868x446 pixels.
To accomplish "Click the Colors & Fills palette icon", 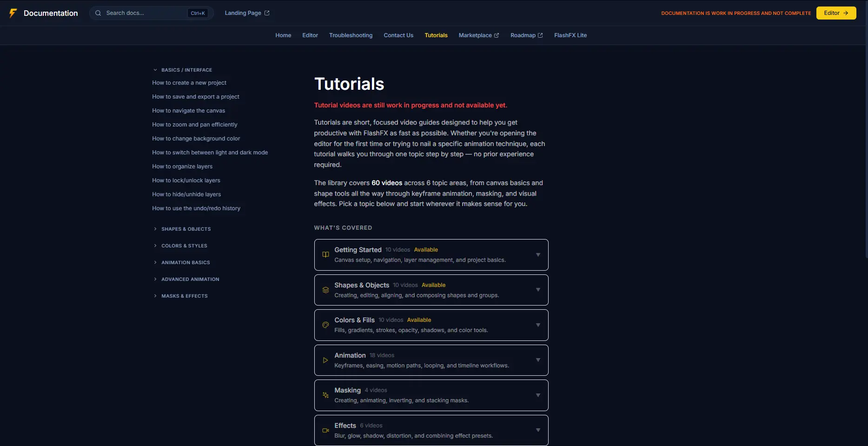I will click(x=325, y=325).
